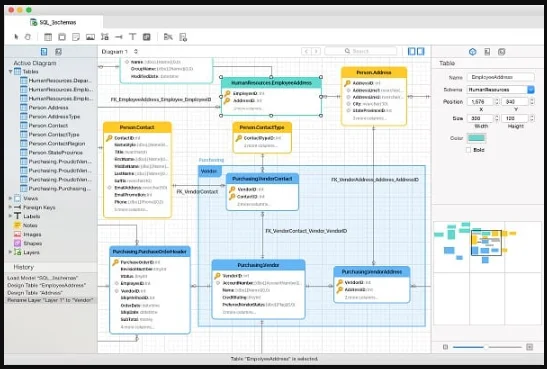Select the Person.Contact table header on canvas

(x=137, y=127)
